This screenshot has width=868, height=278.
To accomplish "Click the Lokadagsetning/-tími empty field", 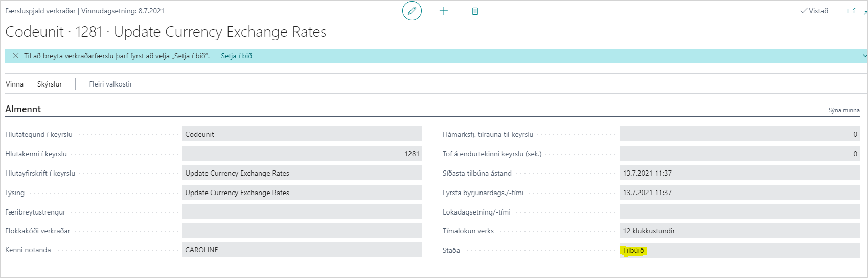I will [x=739, y=212].
